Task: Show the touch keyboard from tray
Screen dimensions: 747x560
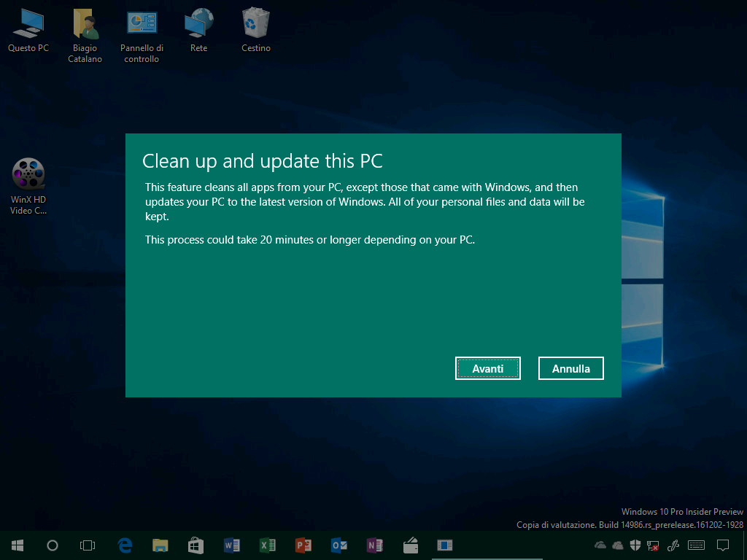Action: 696,545
